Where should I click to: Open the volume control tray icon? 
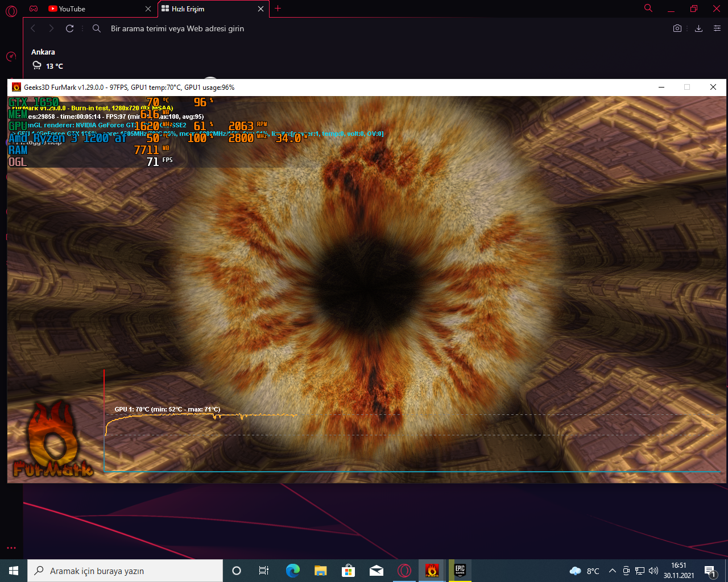[653, 571]
